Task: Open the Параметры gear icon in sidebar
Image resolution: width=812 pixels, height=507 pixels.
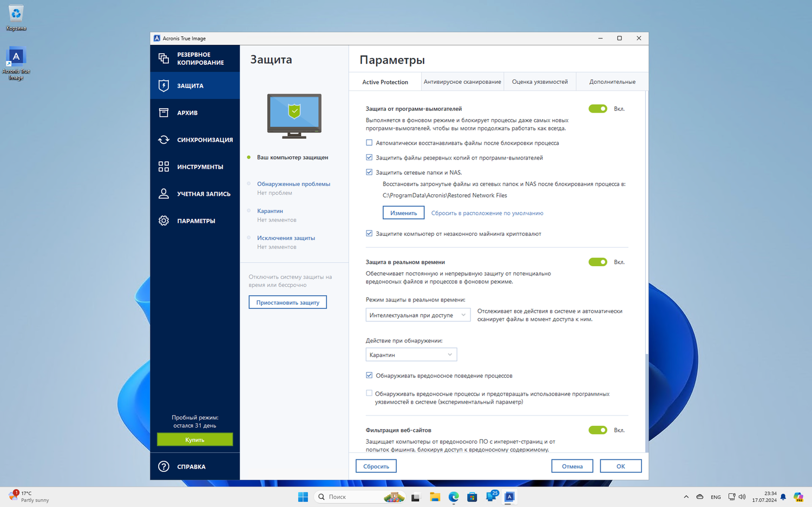Action: point(163,221)
